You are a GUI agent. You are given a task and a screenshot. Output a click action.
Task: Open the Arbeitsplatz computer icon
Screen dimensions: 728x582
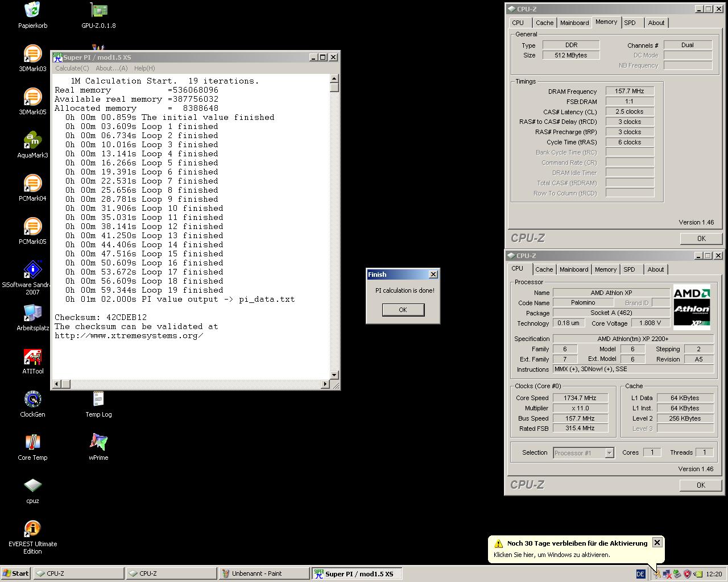(x=32, y=313)
